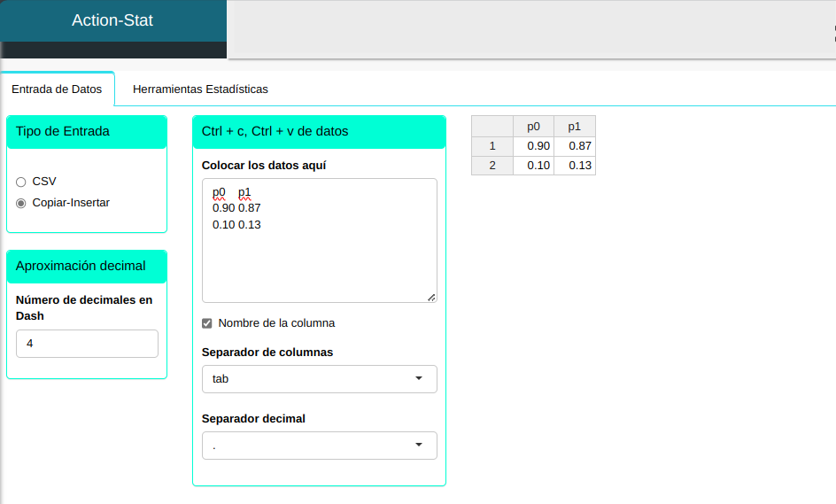Uncheck the Nombre de la columna checkbox
Image resolution: width=836 pixels, height=504 pixels.
pos(207,323)
